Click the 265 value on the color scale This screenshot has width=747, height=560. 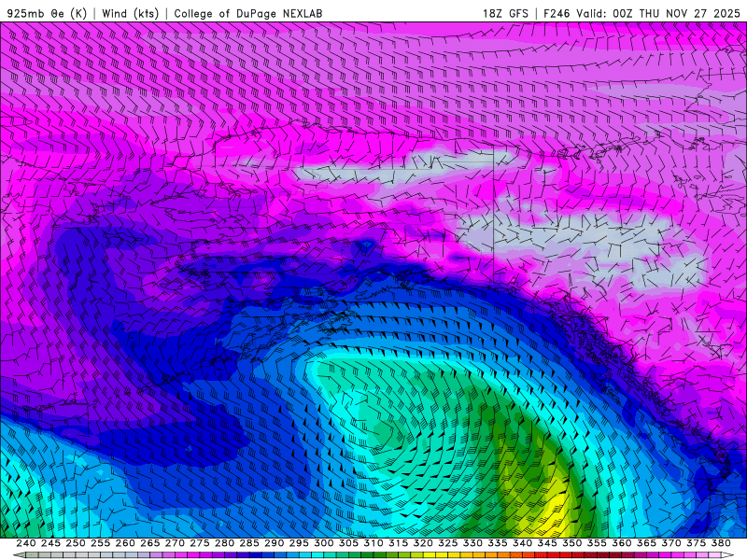(149, 543)
